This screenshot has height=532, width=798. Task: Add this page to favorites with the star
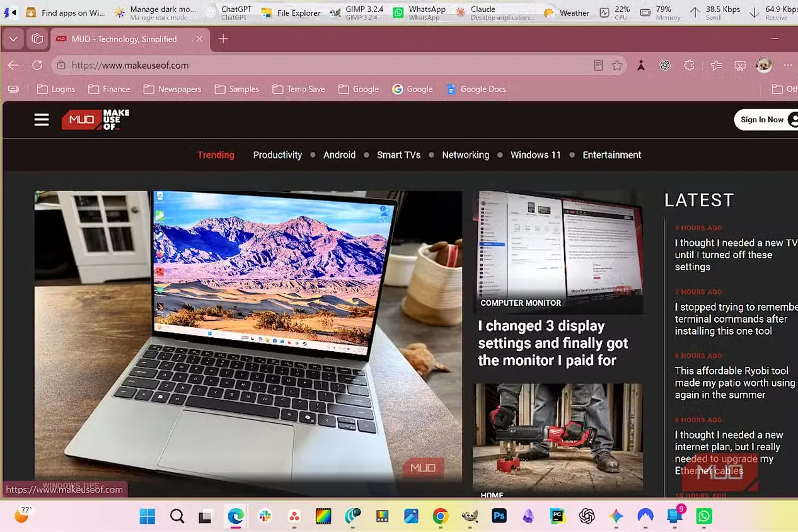617,65
